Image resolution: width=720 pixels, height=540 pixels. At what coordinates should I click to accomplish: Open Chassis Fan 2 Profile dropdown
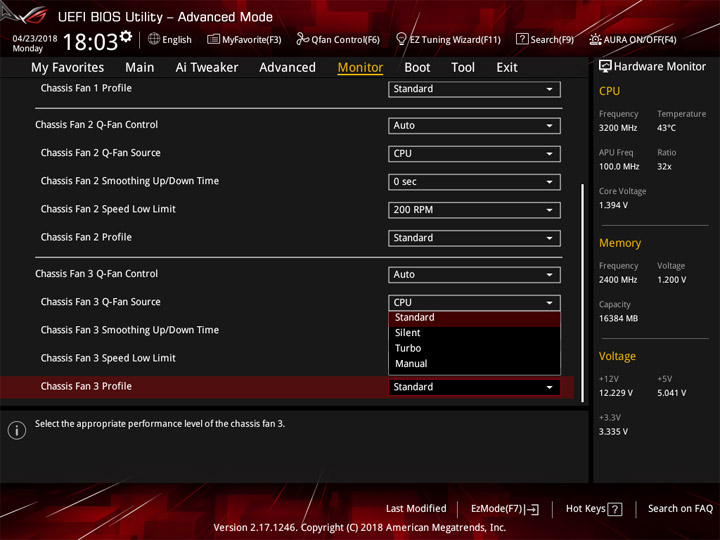(474, 238)
